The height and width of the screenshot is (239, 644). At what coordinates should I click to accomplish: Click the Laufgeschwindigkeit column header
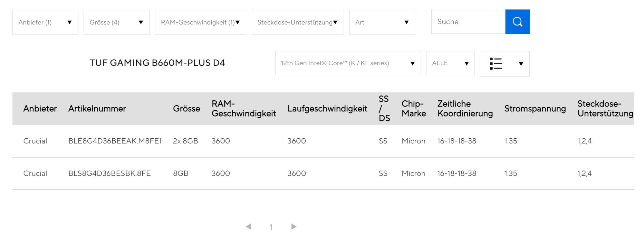point(327,109)
